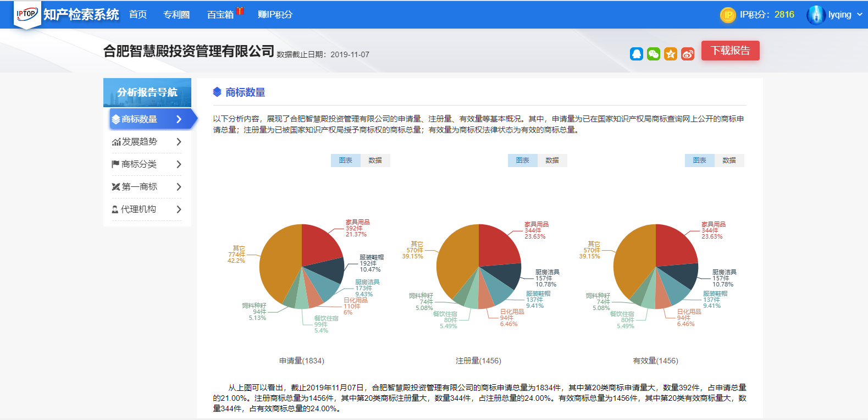Viewport: 868px width, 420px height.
Task: Switch 注册量 chart to 数据 view
Action: pos(552,161)
